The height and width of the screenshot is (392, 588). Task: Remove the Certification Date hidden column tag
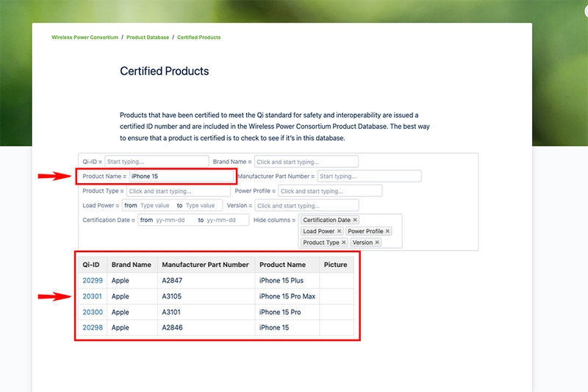[355, 220]
